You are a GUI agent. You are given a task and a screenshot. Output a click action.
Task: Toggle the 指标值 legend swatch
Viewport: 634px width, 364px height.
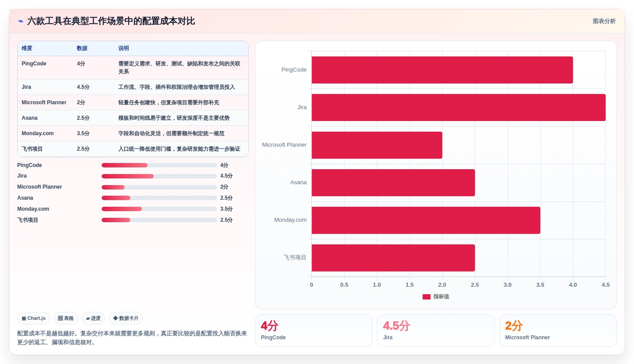pos(426,297)
